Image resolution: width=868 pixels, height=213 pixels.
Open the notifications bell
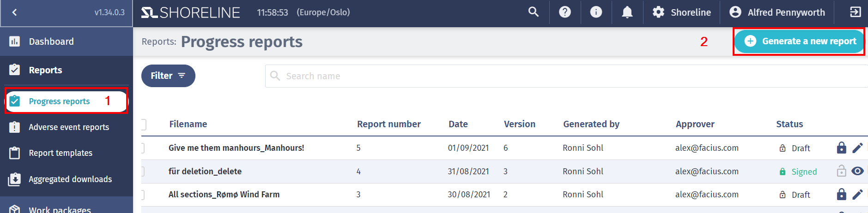click(627, 12)
